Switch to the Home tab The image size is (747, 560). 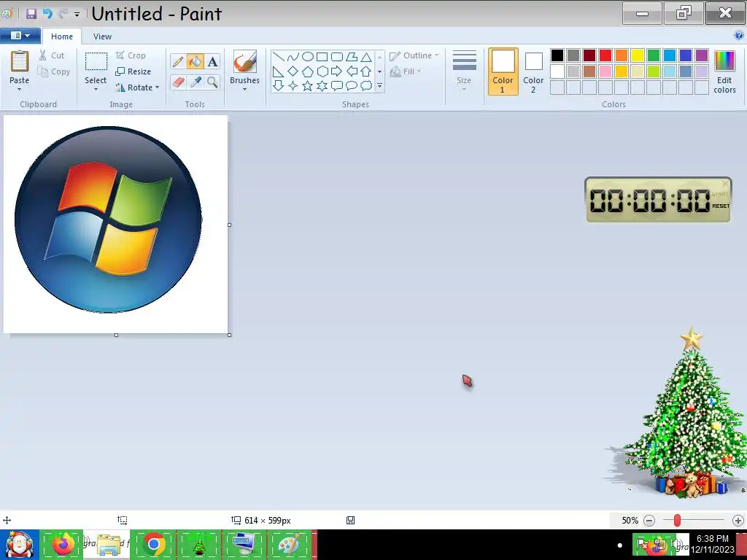pos(62,36)
